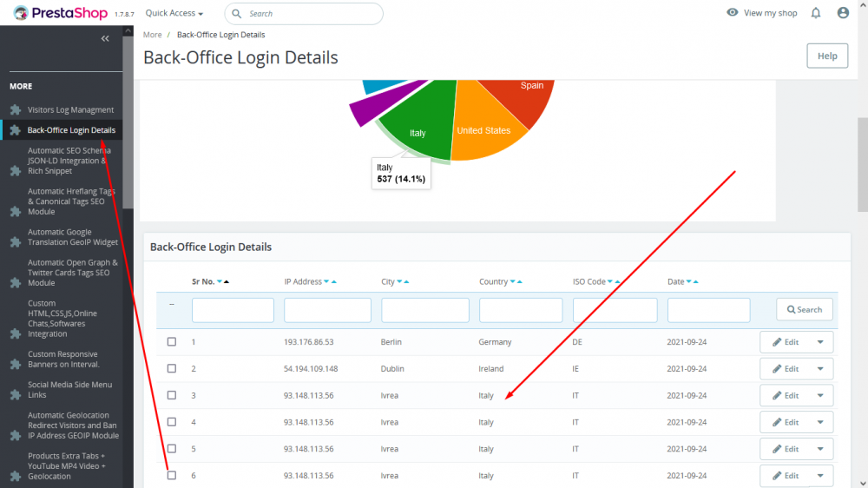Screen dimensions: 868x488
Task: Open action dropdown for row 5
Action: coord(820,449)
